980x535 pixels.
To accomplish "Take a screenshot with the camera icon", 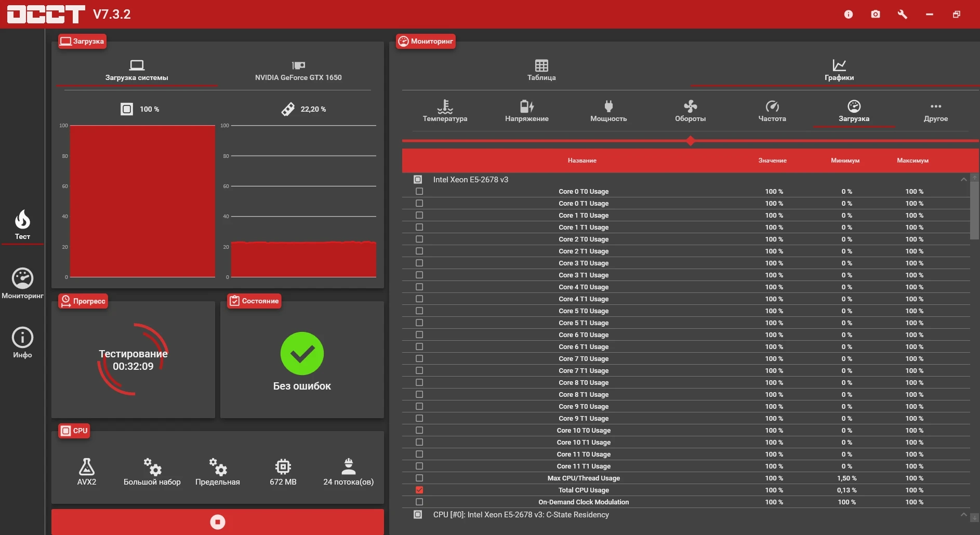I will (x=876, y=15).
